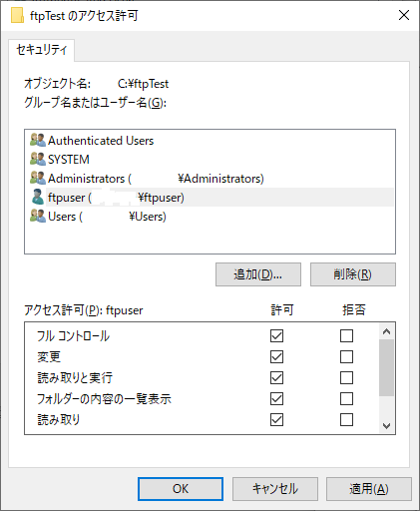Click the 変更 permission label
Screen dimensions: 420x511
click(49, 357)
